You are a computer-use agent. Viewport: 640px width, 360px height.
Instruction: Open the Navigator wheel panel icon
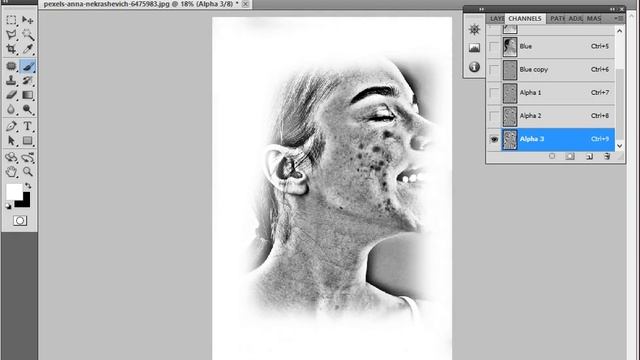pyautogui.click(x=474, y=29)
